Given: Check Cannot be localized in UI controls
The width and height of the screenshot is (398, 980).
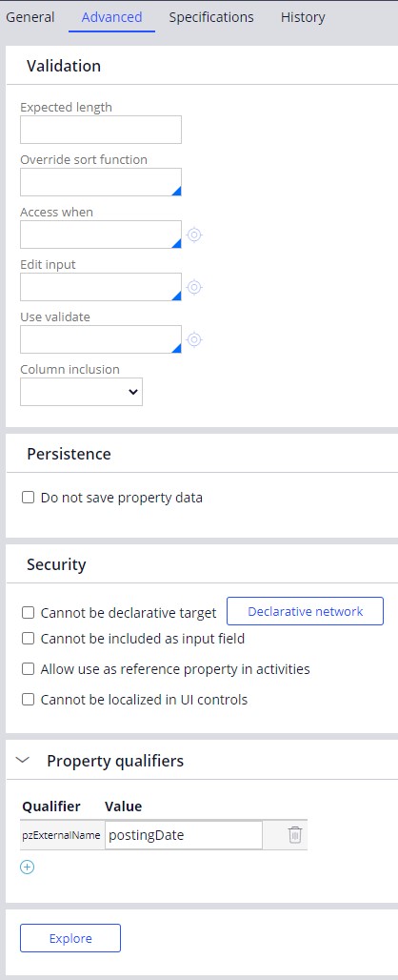Looking at the screenshot, I should coord(28,700).
